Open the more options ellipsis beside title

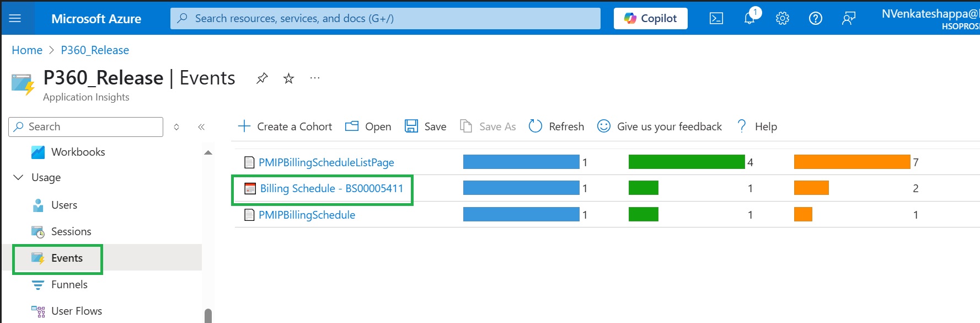[315, 78]
